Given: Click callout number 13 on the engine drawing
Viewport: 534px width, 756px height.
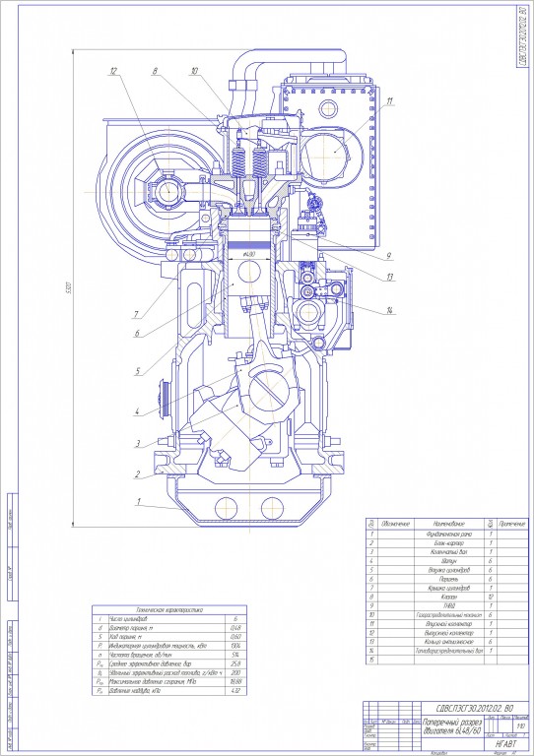Looking at the screenshot, I should [389, 277].
